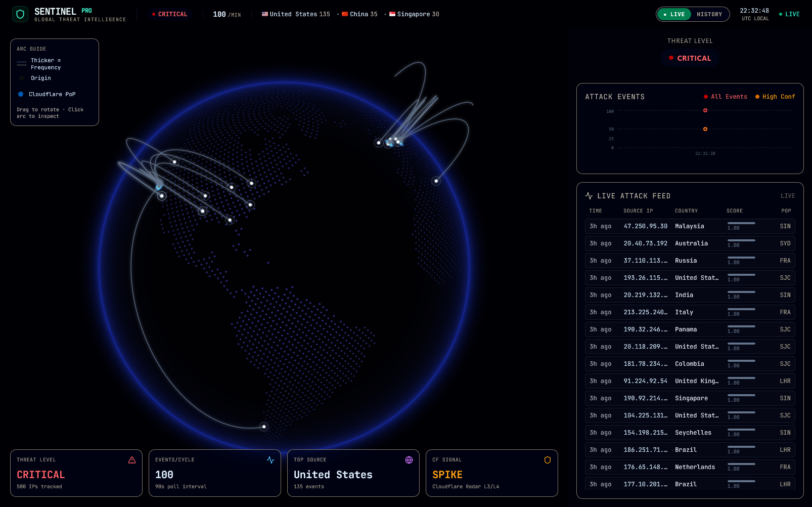812x507 pixels.
Task: Select the feed row starting 104.225.131
Action: pos(690,415)
